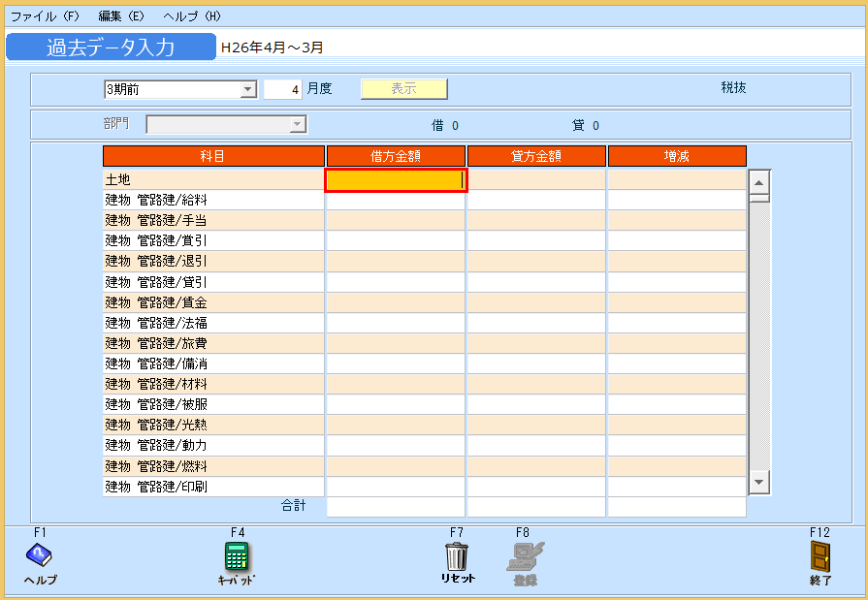Click the 貸方金額 column header

pyautogui.click(x=536, y=156)
